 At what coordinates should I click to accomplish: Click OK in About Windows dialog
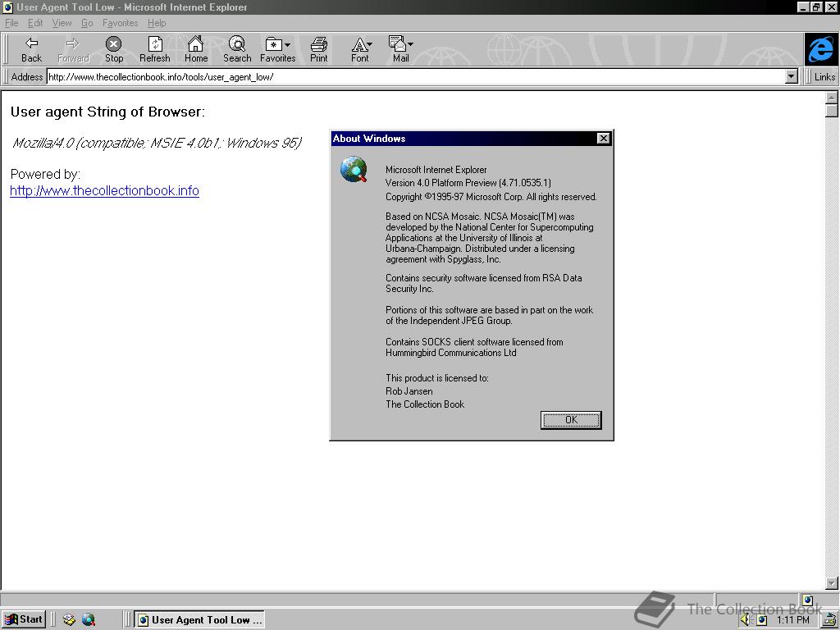571,420
